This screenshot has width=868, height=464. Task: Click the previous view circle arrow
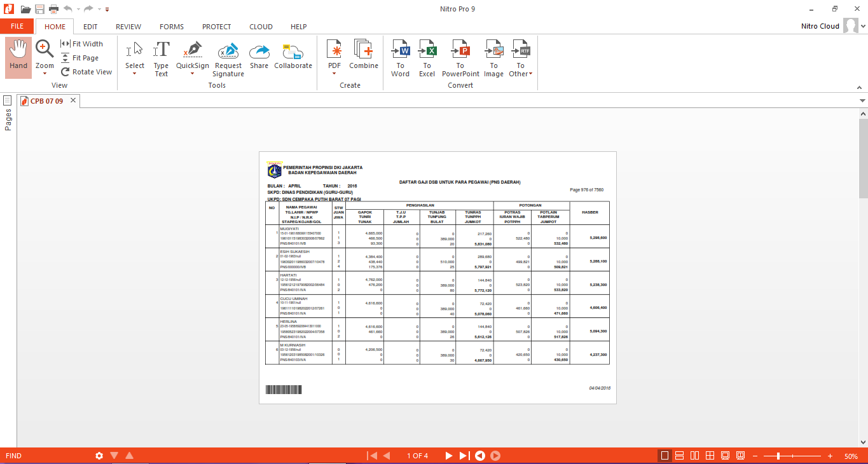[x=480, y=456]
